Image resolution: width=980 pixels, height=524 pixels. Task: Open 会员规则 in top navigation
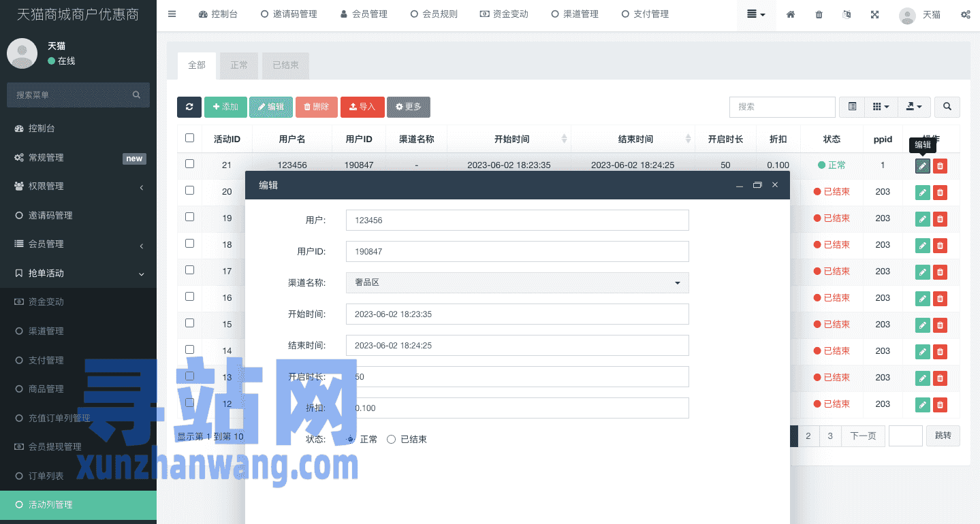(x=434, y=14)
